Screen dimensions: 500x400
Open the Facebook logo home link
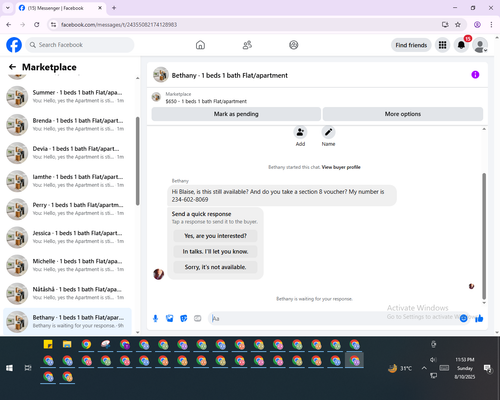click(x=14, y=45)
